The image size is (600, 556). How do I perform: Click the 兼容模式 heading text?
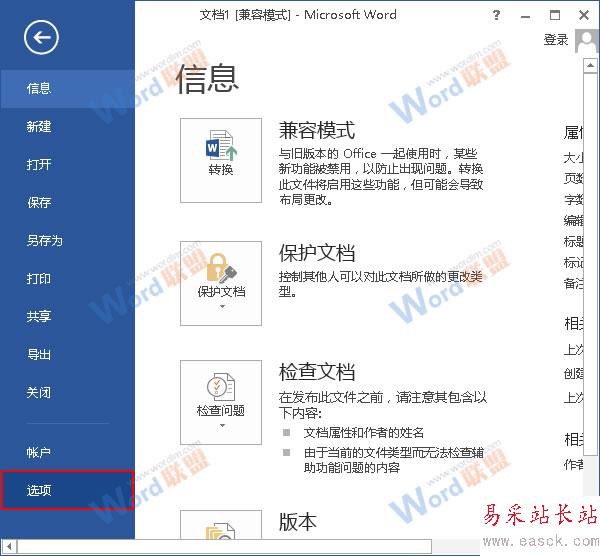[x=317, y=130]
